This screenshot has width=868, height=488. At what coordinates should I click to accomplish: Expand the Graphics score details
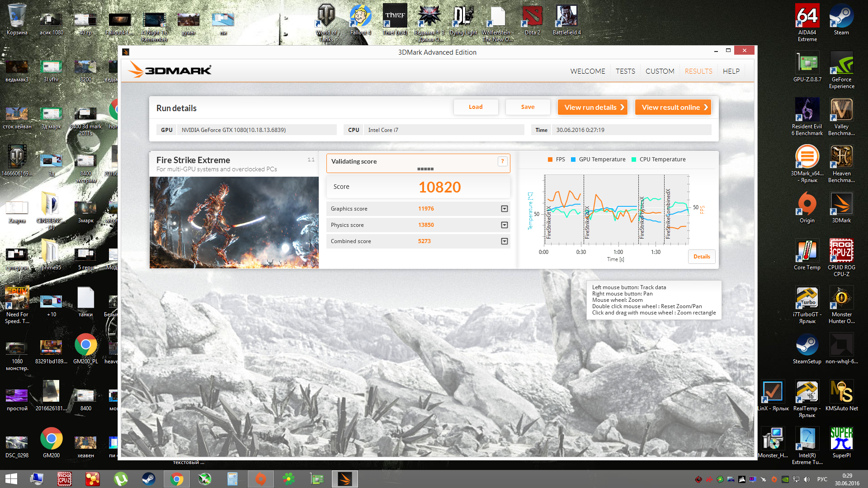pos(504,209)
